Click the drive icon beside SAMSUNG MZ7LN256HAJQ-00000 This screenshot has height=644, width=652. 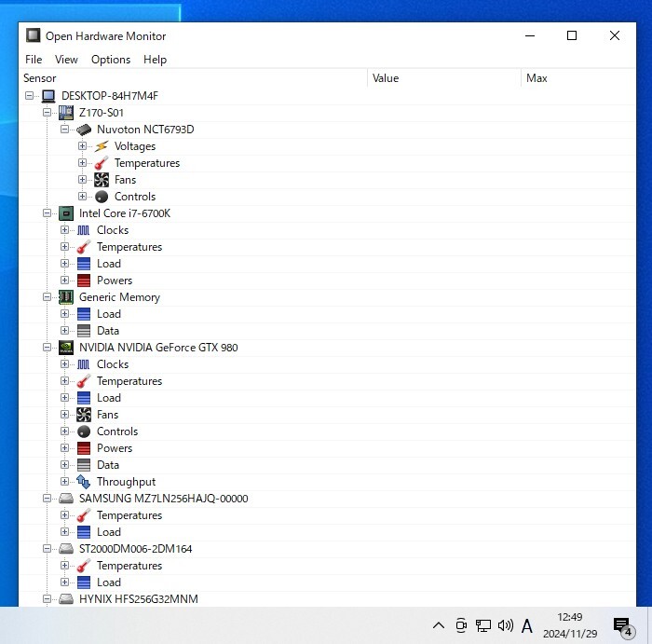pos(66,499)
